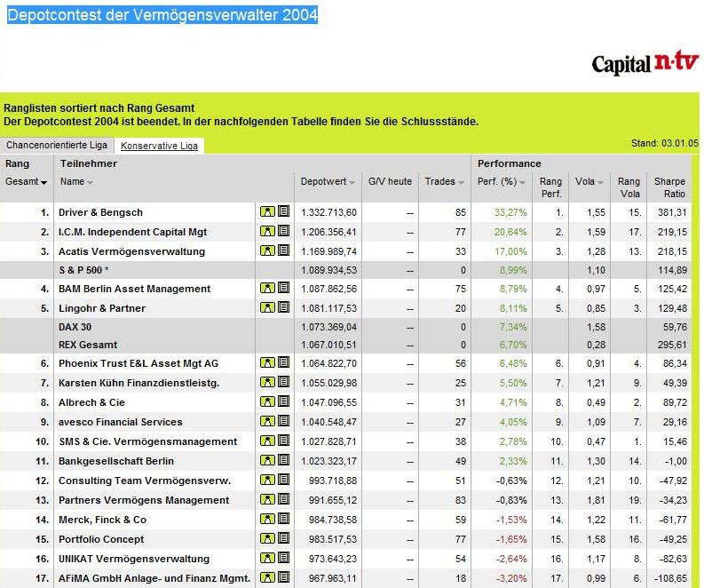The height and width of the screenshot is (588, 704).
Task: Open profile icon for avesco Financial Services
Action: tap(267, 421)
